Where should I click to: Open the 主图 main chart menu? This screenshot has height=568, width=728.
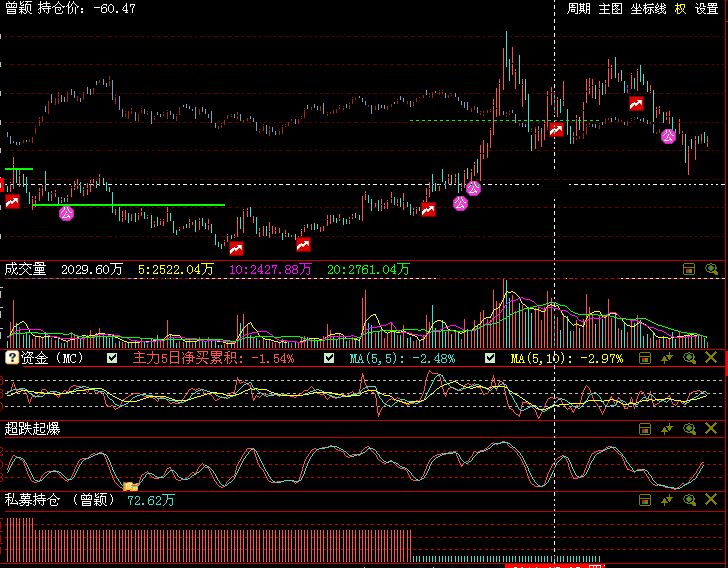click(610, 9)
